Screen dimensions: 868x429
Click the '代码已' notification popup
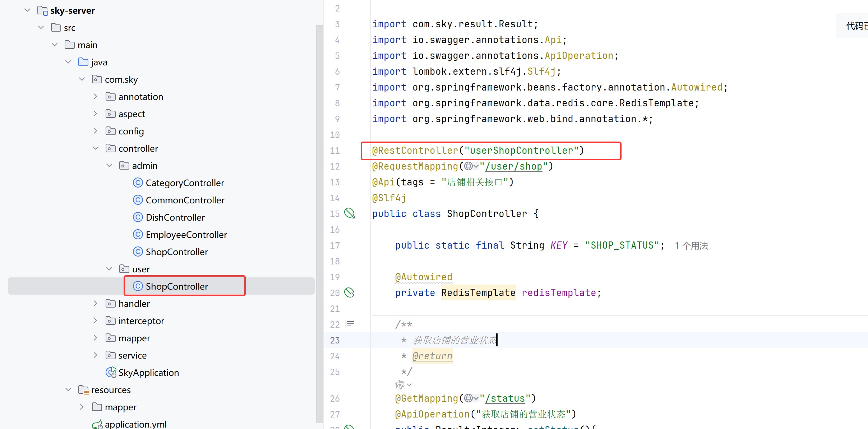click(852, 26)
